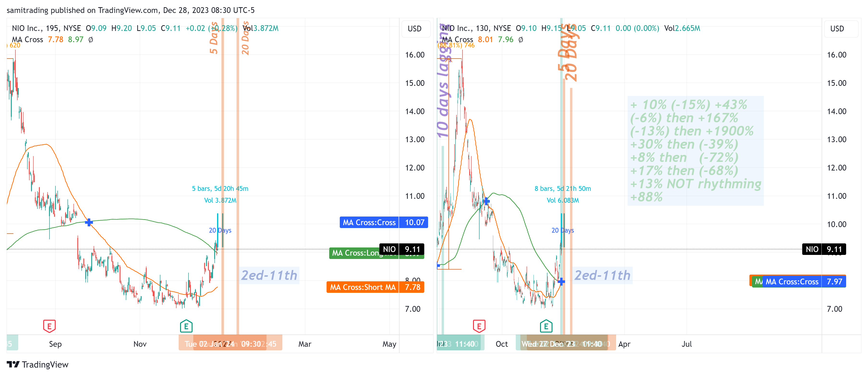Click the right chart USD currency button
Viewport: 868px width, 376px height.
837,29
